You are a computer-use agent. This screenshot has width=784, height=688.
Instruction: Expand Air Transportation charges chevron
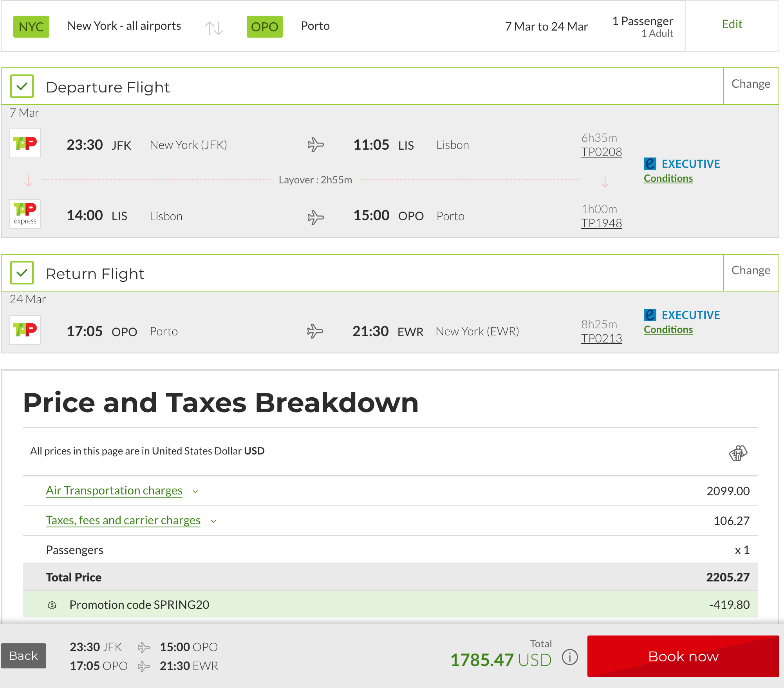[195, 491]
